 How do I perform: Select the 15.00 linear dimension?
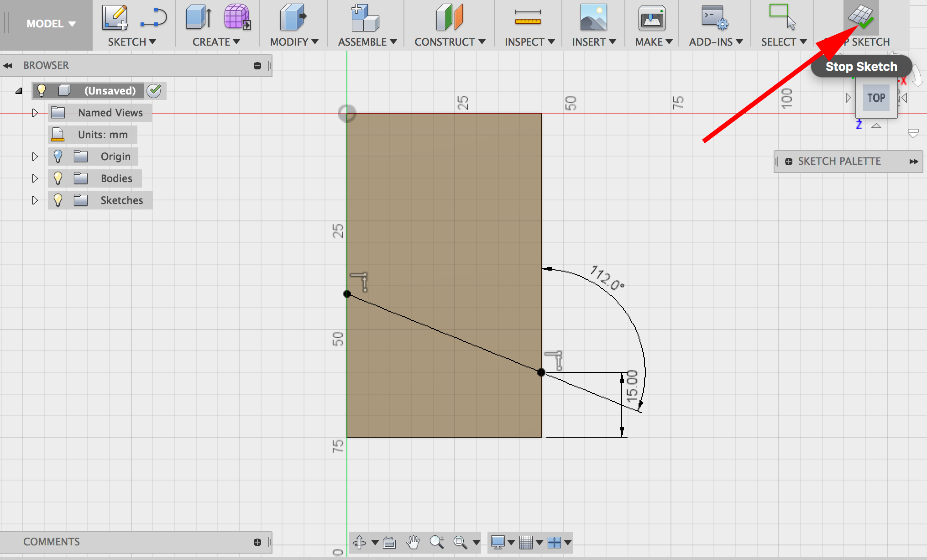(x=632, y=386)
